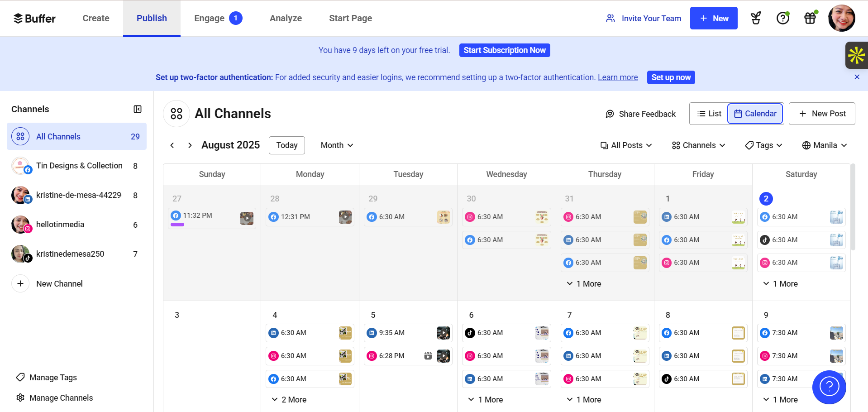Viewport: 868px width, 412px height.
Task: Open the blue floating help chat bubble
Action: (x=829, y=387)
